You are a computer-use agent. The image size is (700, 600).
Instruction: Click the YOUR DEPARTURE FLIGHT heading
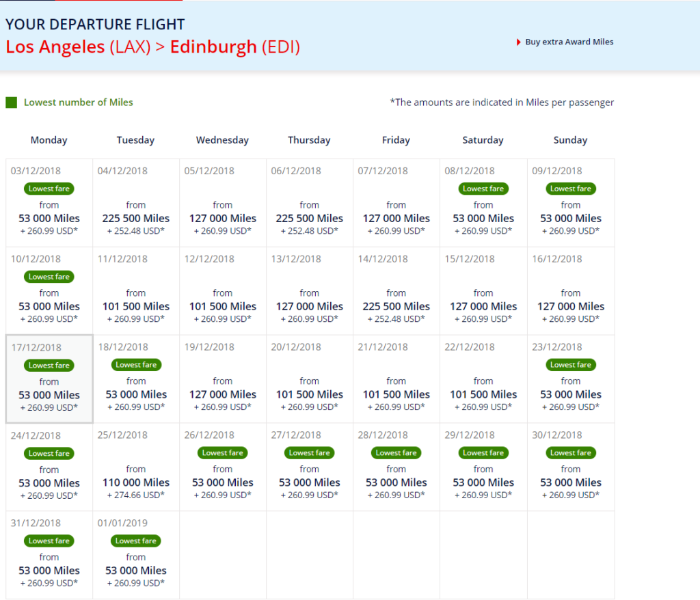(x=95, y=24)
